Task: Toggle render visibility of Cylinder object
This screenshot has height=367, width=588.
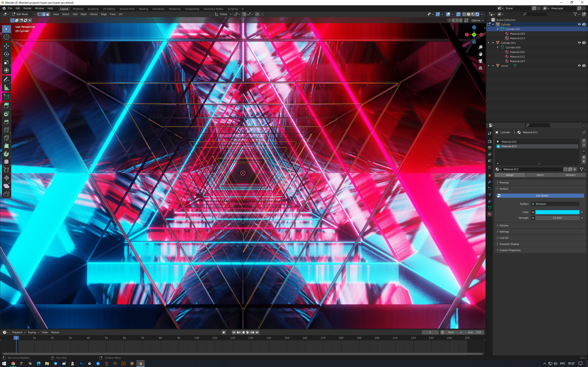Action: (x=584, y=24)
